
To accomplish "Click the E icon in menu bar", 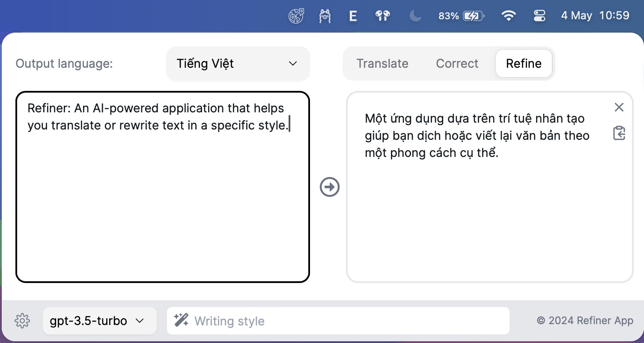I will pyautogui.click(x=353, y=16).
